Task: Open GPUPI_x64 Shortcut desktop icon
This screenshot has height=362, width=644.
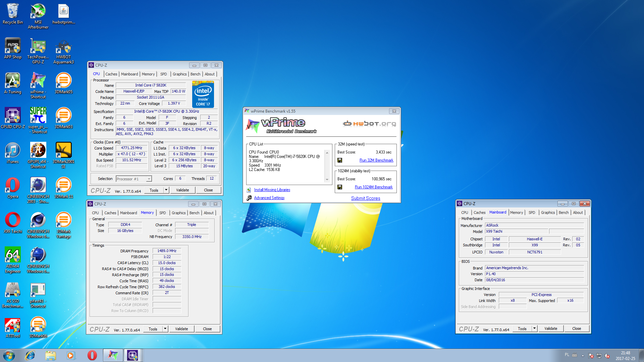Action: (x=38, y=156)
